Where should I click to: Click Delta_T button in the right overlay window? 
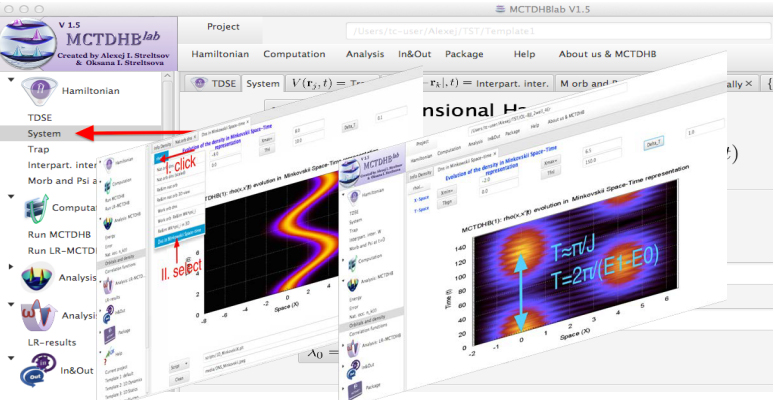click(x=654, y=144)
